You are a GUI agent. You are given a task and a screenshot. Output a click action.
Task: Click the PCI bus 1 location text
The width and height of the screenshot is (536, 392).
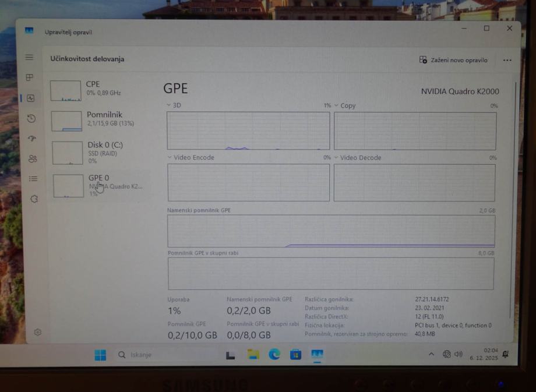[x=453, y=326]
